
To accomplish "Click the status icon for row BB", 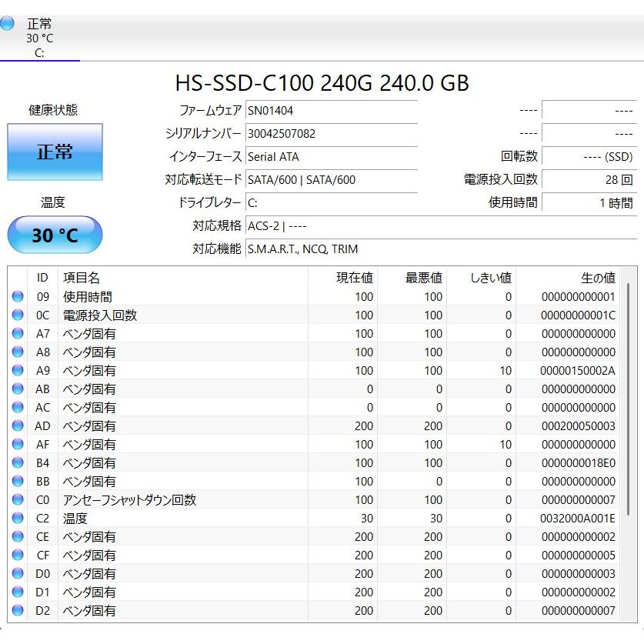I will (x=18, y=481).
